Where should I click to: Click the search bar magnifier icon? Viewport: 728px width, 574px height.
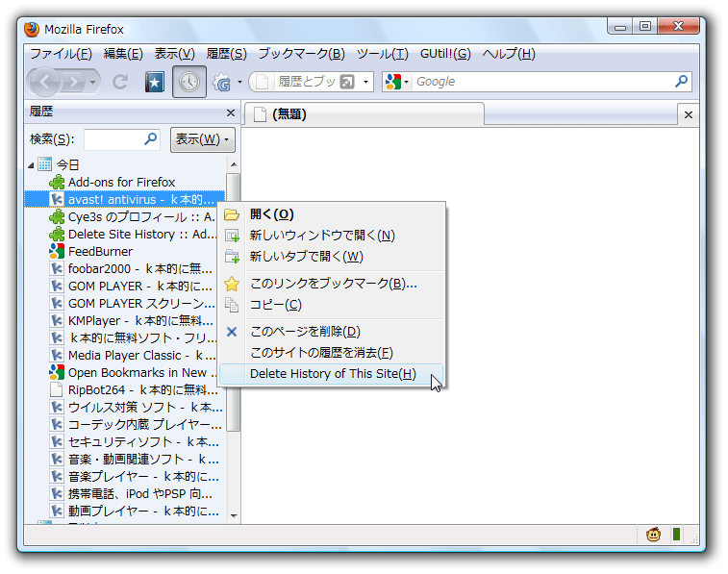tap(681, 82)
